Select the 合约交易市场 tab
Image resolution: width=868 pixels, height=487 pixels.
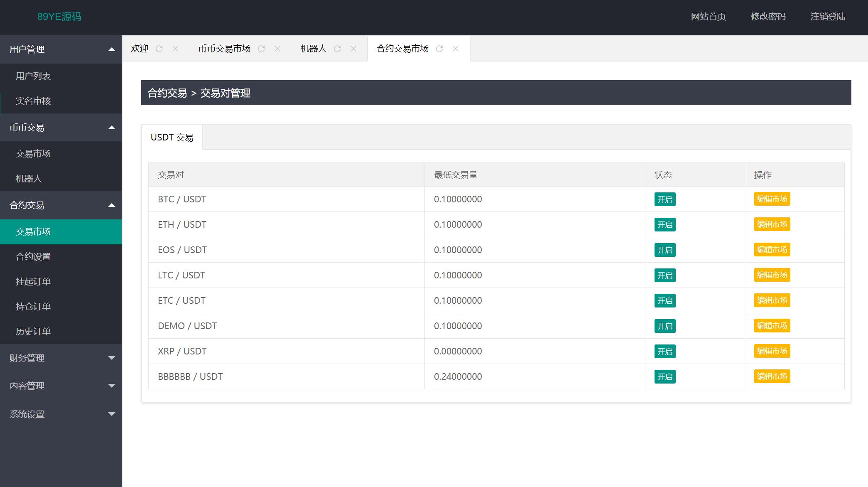coord(402,49)
